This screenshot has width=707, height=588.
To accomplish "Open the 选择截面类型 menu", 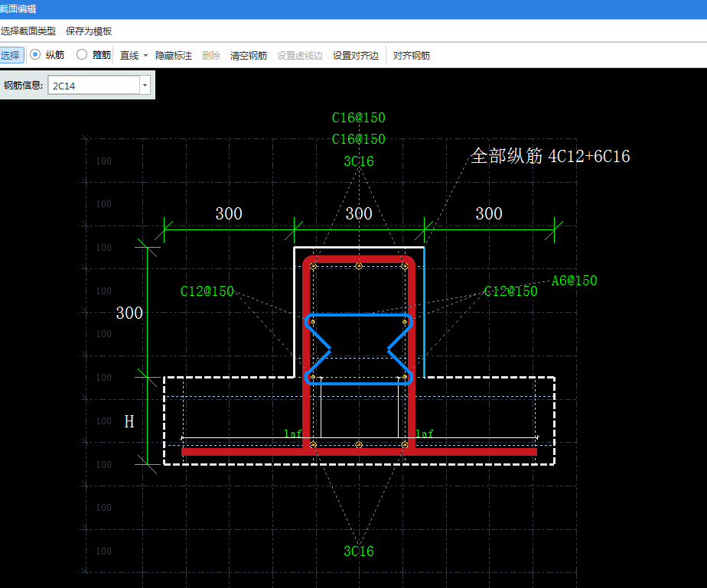I will [x=28, y=31].
